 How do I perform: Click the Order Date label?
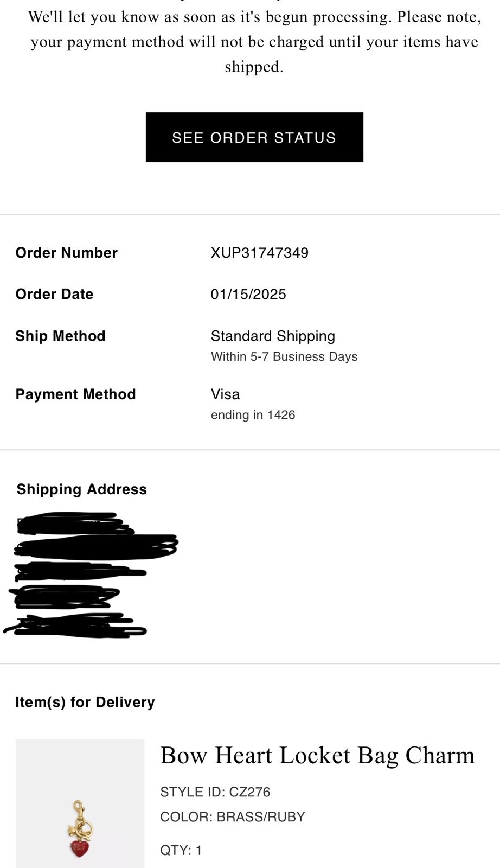click(x=55, y=295)
